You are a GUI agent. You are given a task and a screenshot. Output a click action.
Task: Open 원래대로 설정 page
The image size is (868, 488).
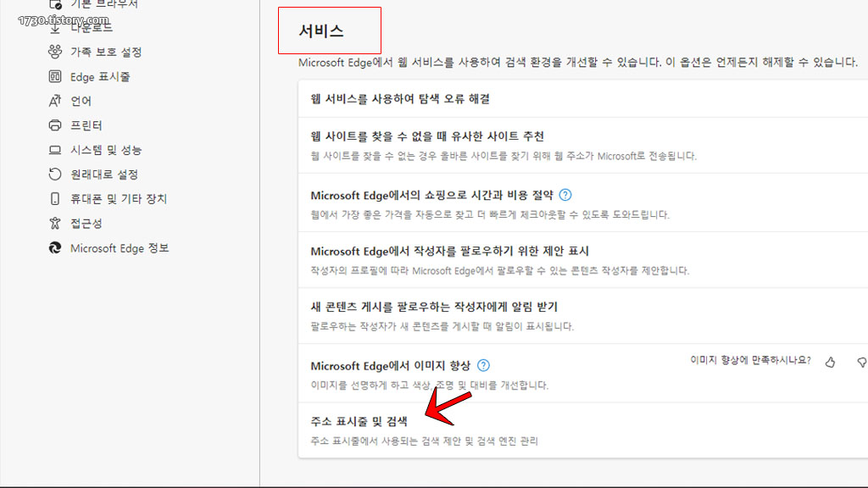pyautogui.click(x=104, y=175)
